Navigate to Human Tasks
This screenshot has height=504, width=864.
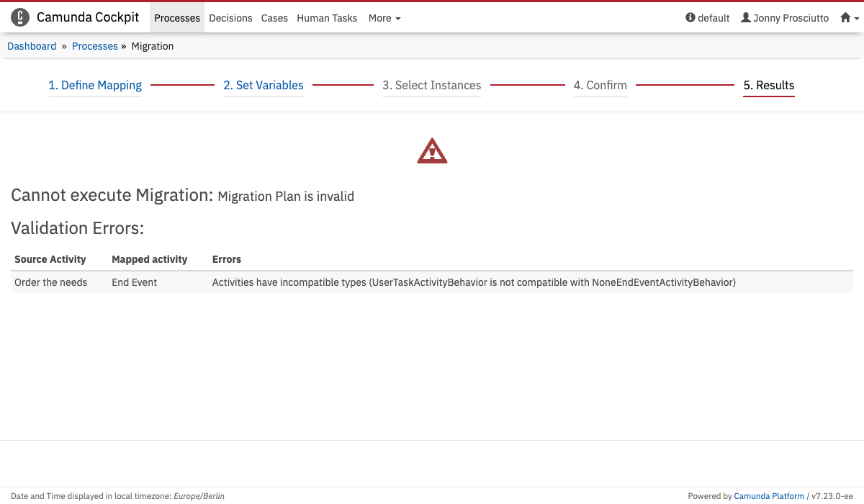(x=327, y=18)
